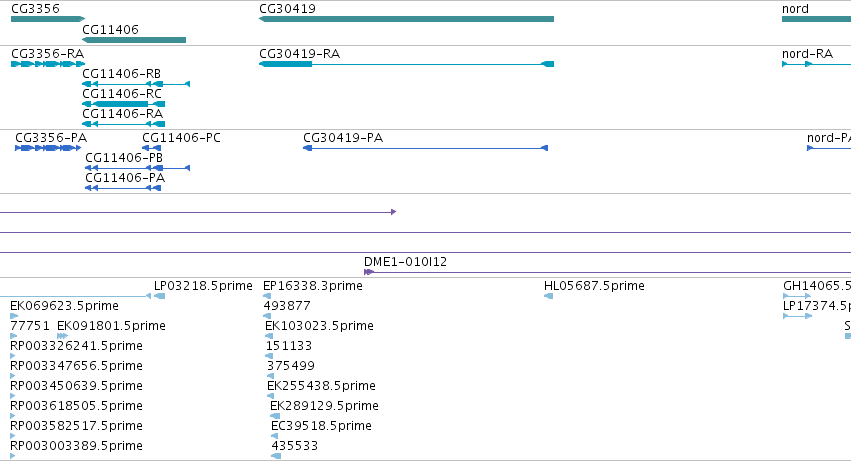Click the CG11406 gene bar
Image resolution: width=851 pixels, height=461 pixels.
click(x=134, y=40)
